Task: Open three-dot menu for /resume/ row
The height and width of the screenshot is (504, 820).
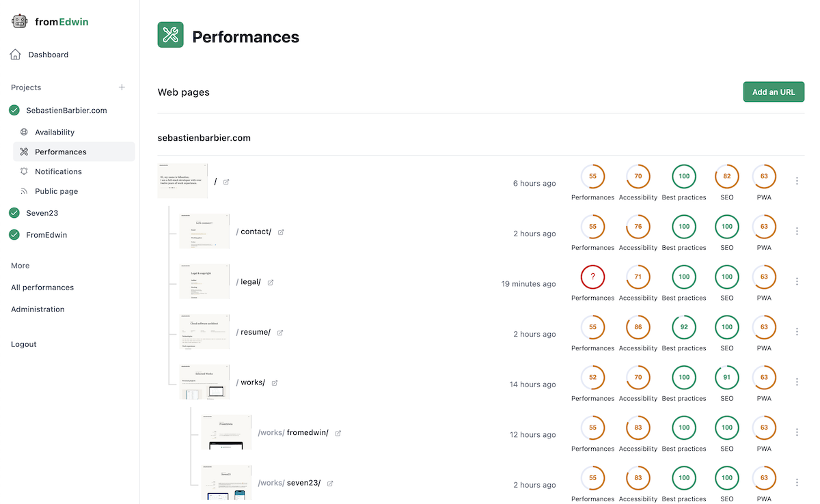Action: click(x=797, y=332)
